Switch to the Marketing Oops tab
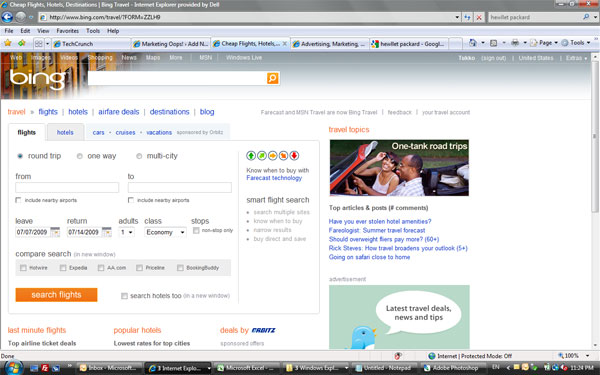This screenshot has height=375, width=600. [x=170, y=44]
